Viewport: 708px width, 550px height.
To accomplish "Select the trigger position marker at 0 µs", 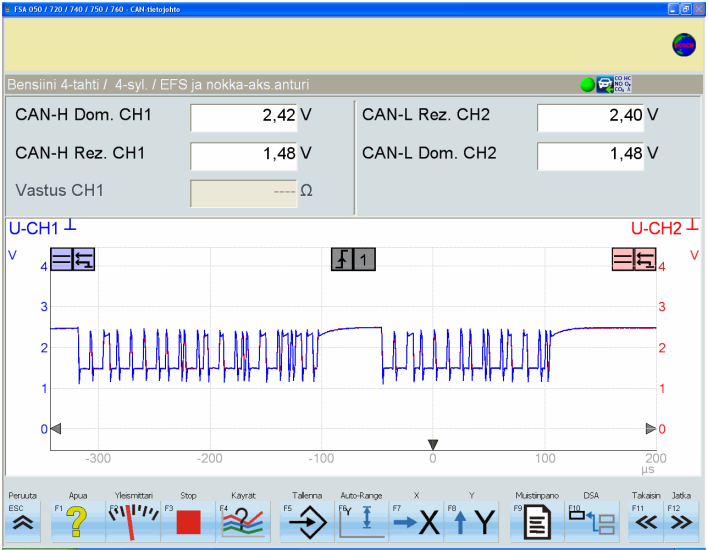I will click(433, 445).
